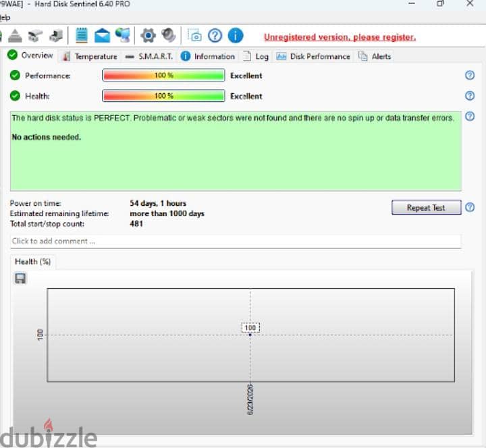
Task: Open the Information tab
Action: [x=208, y=57]
